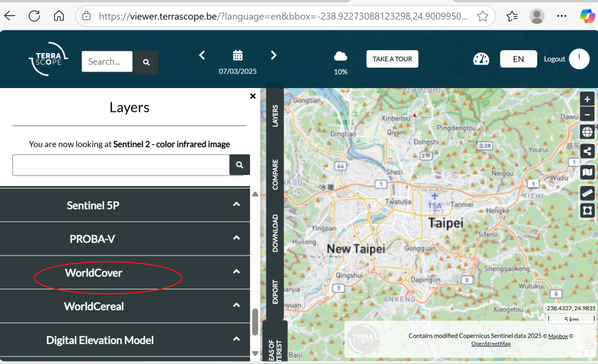Click the 10% cloud cover value

point(340,72)
